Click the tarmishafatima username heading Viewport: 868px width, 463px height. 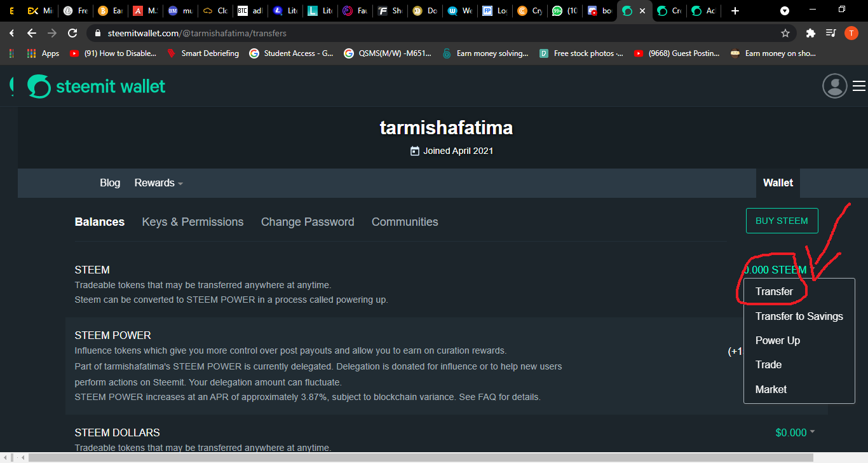click(446, 128)
